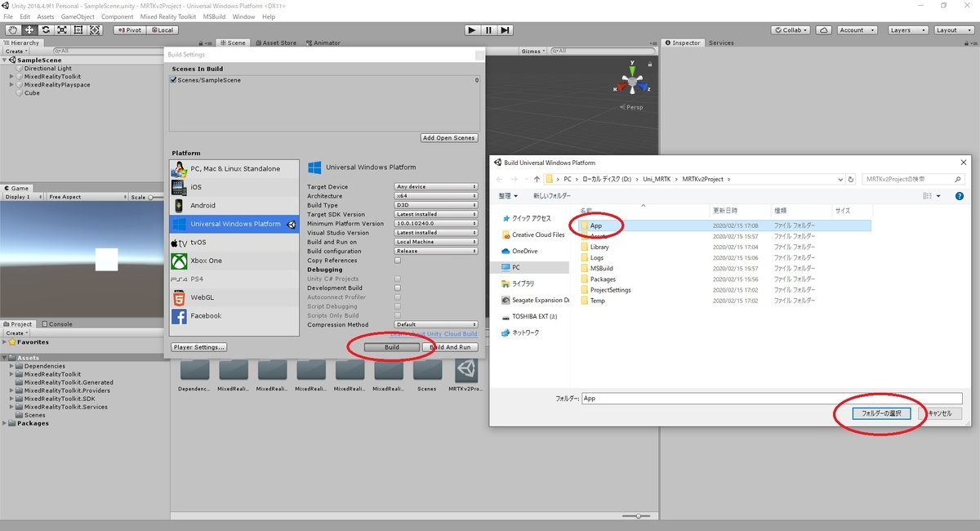Open the Mixed Reality Toolkit menu

click(x=167, y=16)
